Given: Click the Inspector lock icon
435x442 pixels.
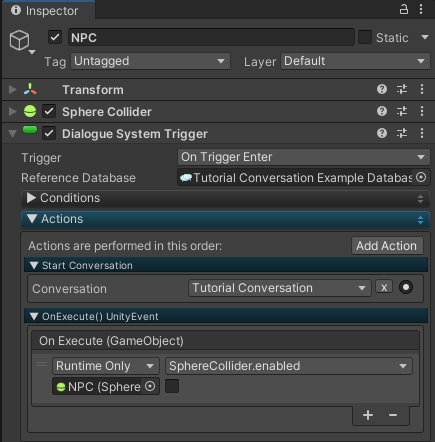Looking at the screenshot, I should (404, 9).
